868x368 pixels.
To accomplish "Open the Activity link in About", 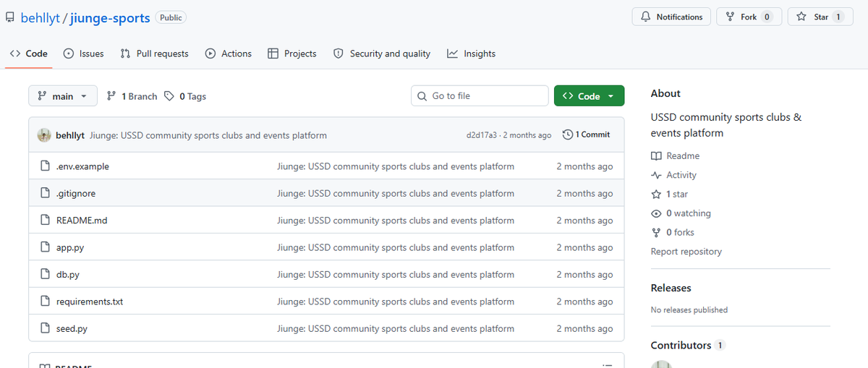I will [x=673, y=175].
